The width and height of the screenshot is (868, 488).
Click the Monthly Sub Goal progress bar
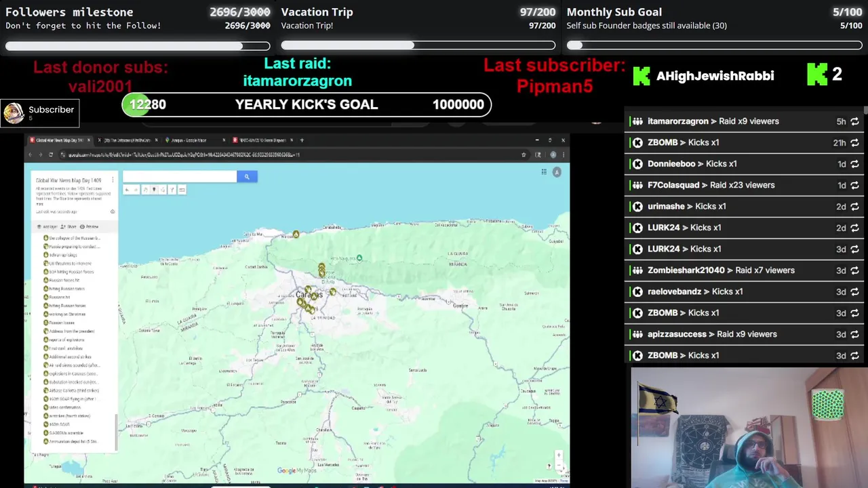[715, 45]
